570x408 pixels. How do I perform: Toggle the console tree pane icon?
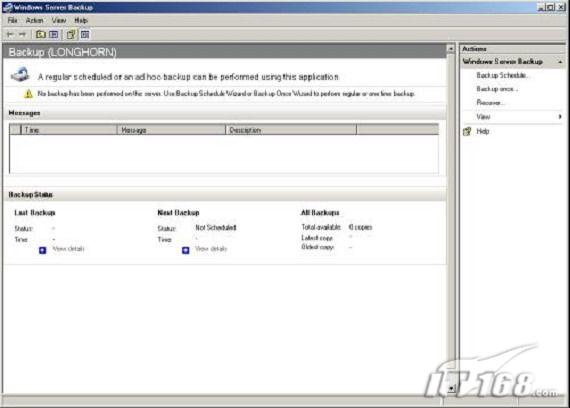point(54,35)
